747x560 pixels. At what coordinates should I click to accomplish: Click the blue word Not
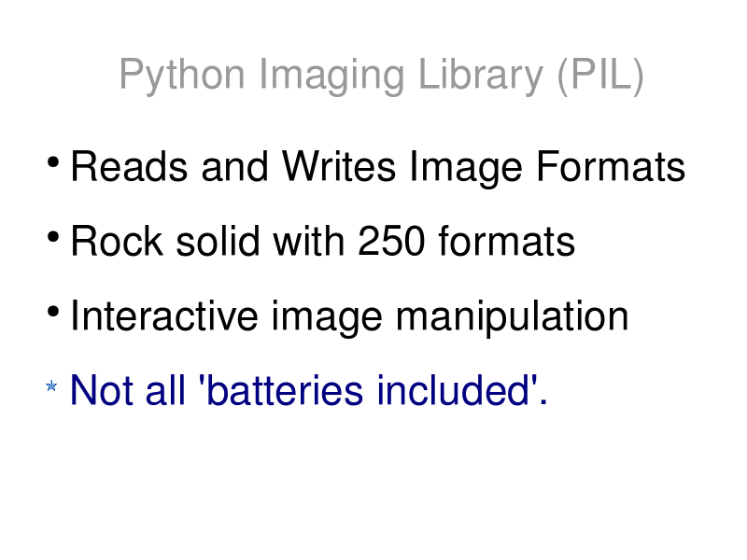102,391
